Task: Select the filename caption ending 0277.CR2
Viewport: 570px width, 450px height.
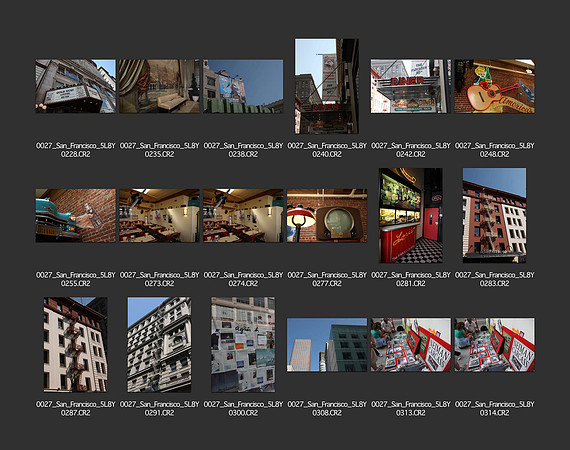Action: pyautogui.click(x=327, y=279)
